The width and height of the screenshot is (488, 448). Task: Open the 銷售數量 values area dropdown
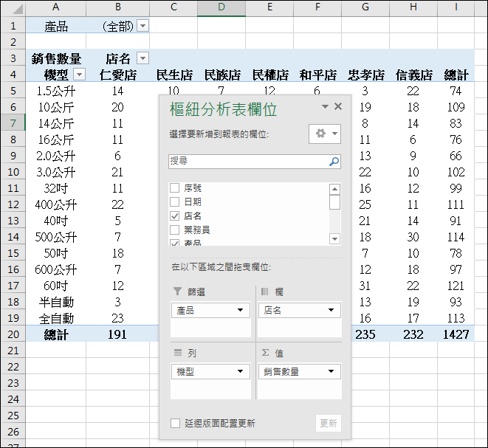(331, 371)
